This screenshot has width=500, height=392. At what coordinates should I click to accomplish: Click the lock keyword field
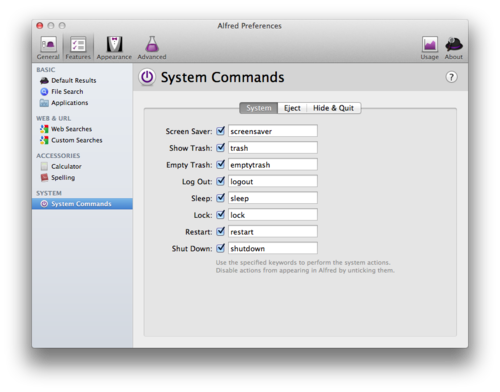click(x=273, y=215)
